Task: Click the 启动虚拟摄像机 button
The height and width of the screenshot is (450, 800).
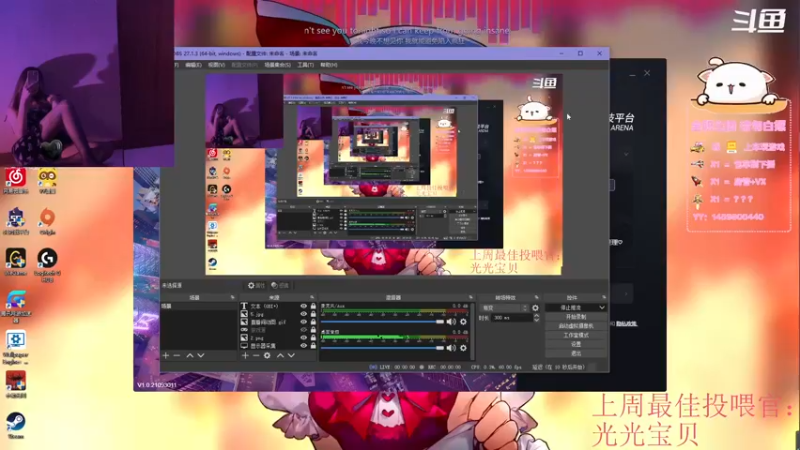Action: 576,326
